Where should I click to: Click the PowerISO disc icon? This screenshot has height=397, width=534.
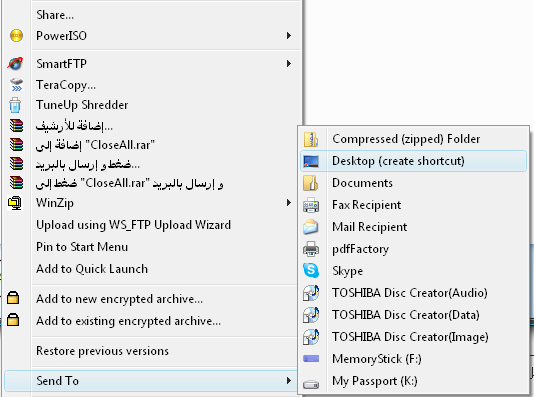coord(16,35)
